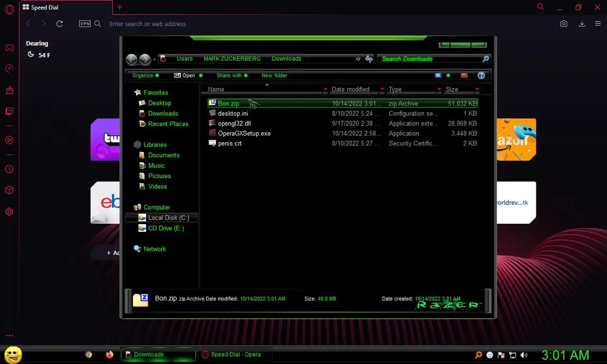Select the Speed Dial tab
The height and width of the screenshot is (364, 607).
click(66, 8)
